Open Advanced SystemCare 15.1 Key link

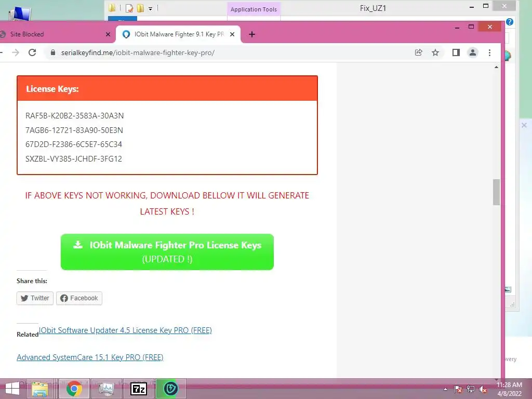point(90,357)
